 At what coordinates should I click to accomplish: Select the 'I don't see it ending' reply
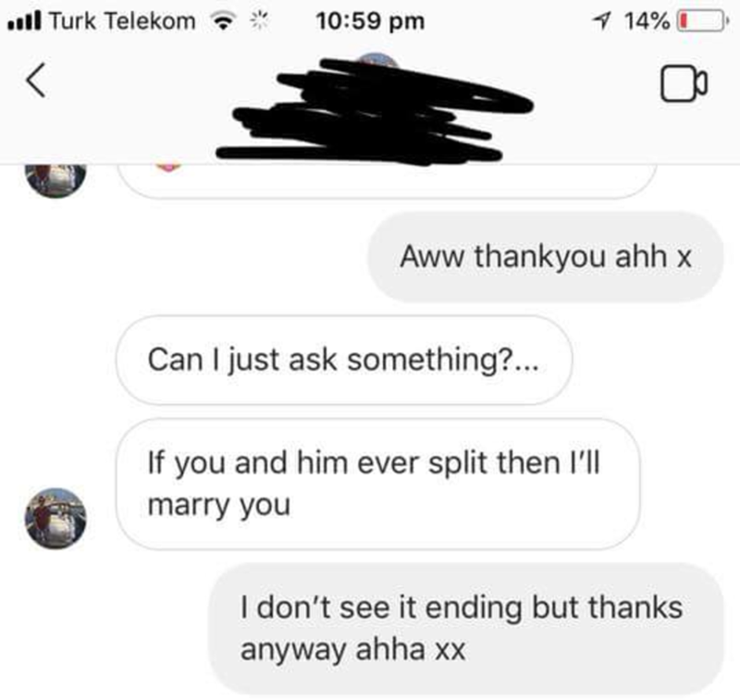(465, 629)
